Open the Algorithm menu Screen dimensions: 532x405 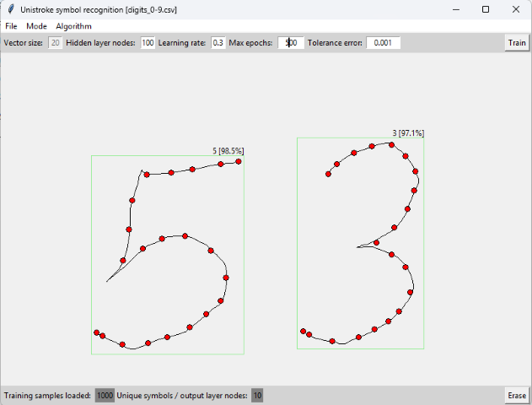tap(74, 26)
